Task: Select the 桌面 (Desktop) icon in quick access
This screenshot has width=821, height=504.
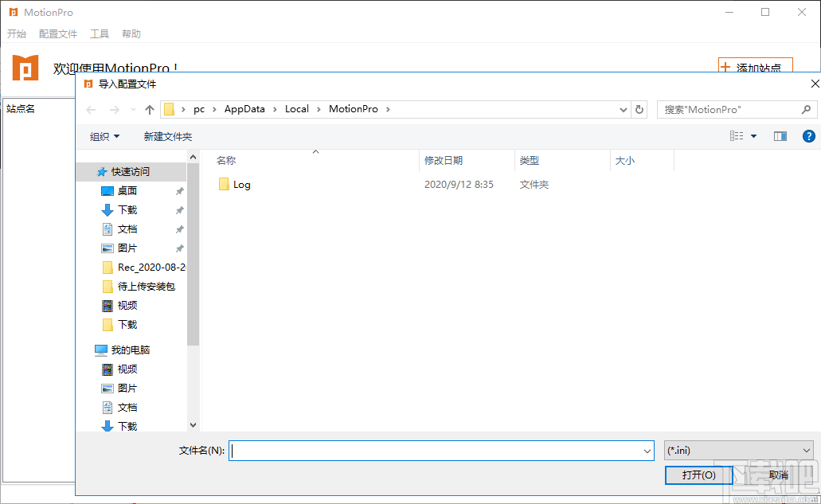Action: coord(108,190)
